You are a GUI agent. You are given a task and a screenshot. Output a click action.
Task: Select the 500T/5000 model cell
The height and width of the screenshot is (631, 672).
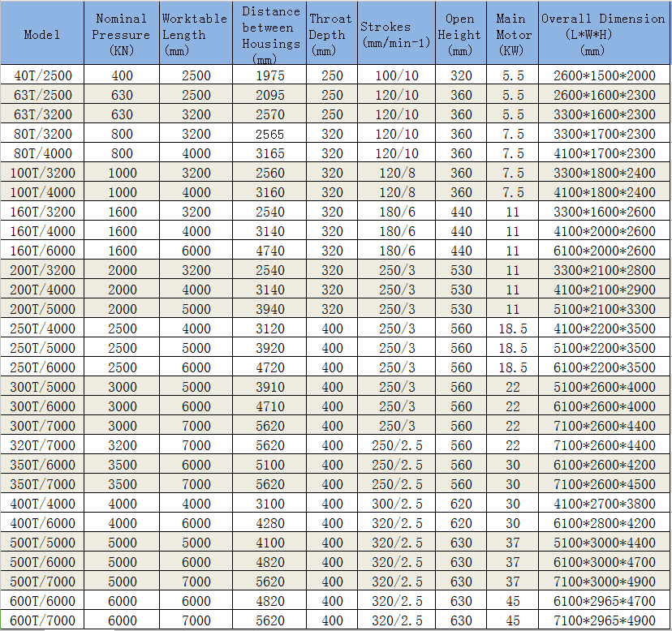[x=43, y=543]
